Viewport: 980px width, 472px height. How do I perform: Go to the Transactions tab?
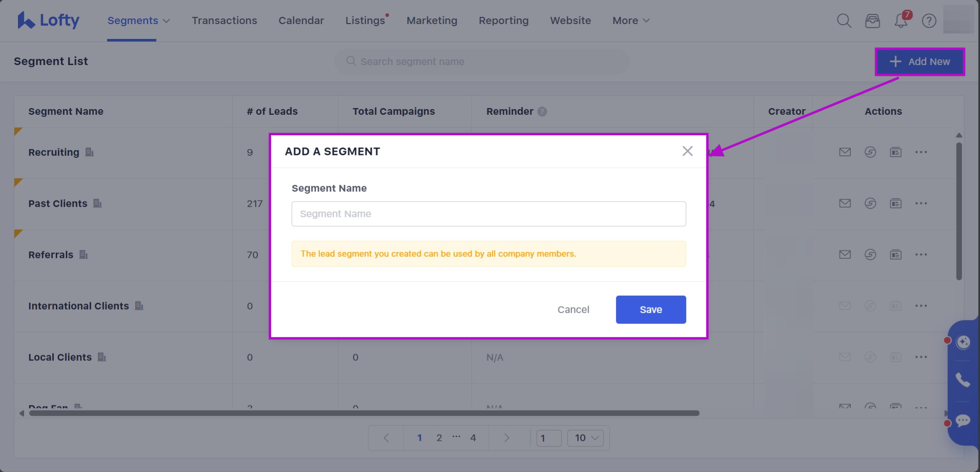pos(224,20)
